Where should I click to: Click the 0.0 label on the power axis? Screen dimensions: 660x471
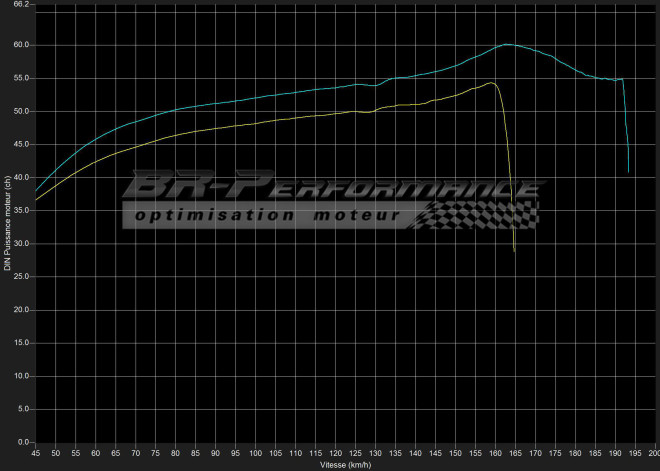coord(25,442)
